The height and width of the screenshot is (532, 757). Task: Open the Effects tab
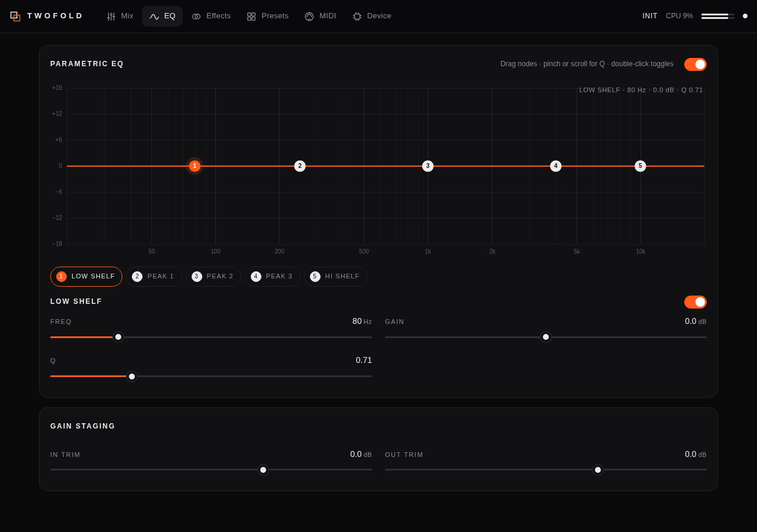tap(211, 16)
